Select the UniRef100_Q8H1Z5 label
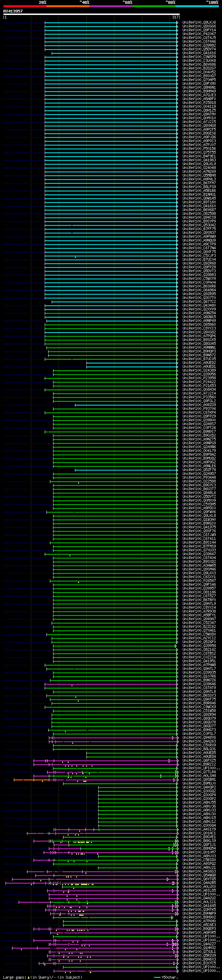 pos(199,110)
